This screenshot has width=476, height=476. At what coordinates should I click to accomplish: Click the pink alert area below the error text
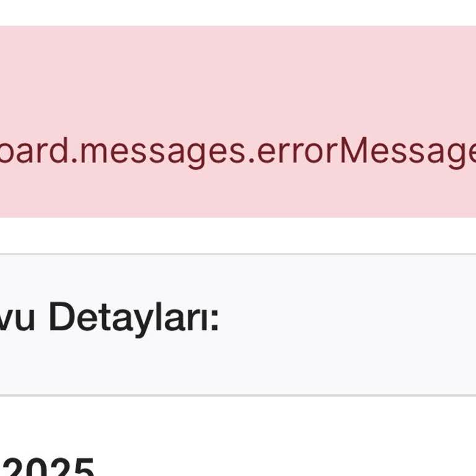pos(238,194)
